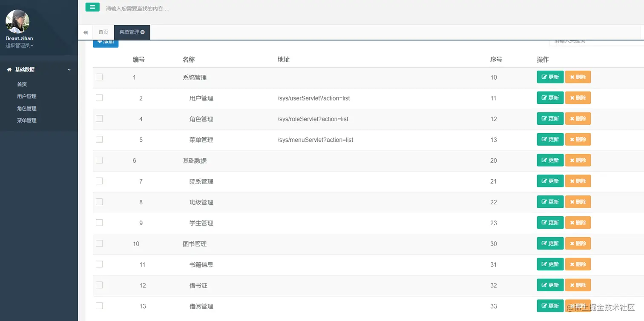Click 更新 for row 图书管理
Image resolution: width=644 pixels, height=321 pixels.
[x=550, y=244]
